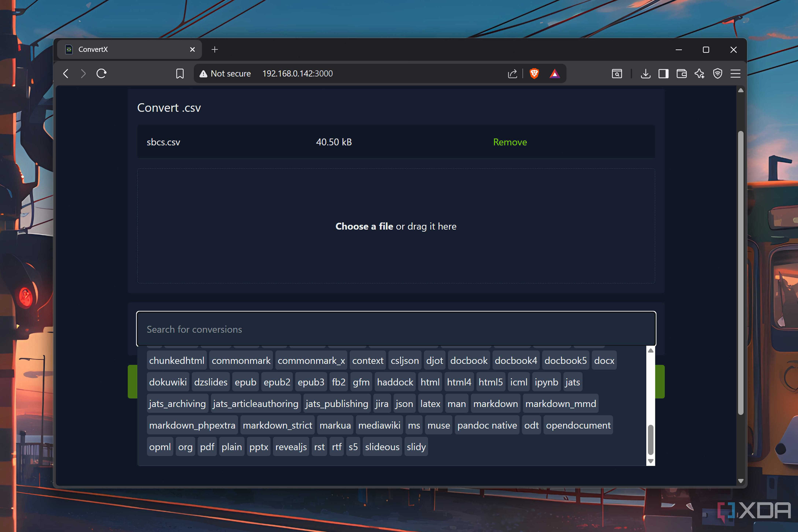The image size is (798, 532).
Task: Select epub format
Action: tap(245, 382)
